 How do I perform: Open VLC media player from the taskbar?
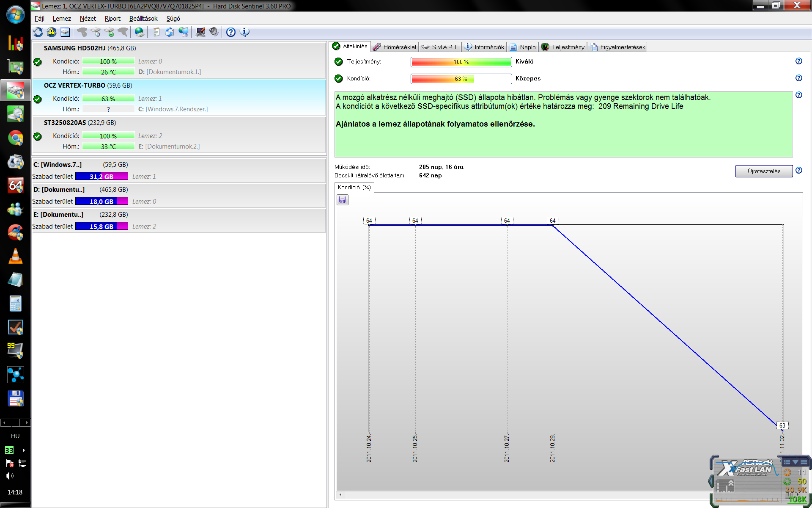(16, 256)
